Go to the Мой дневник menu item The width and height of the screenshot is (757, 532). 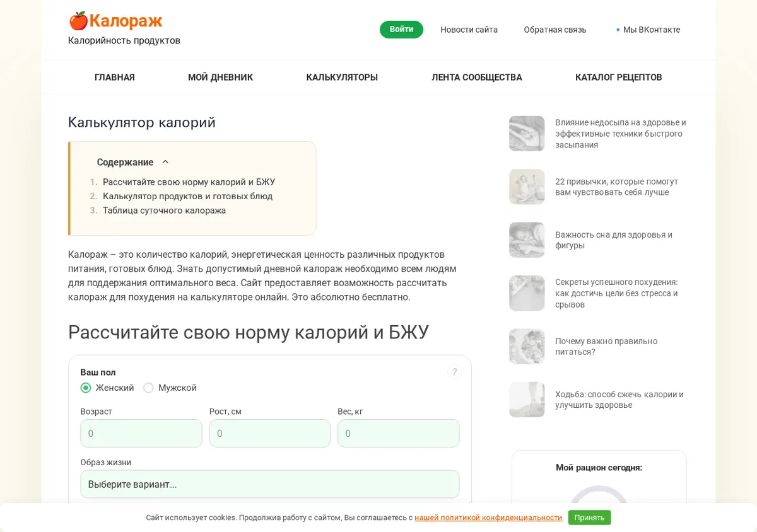220,78
